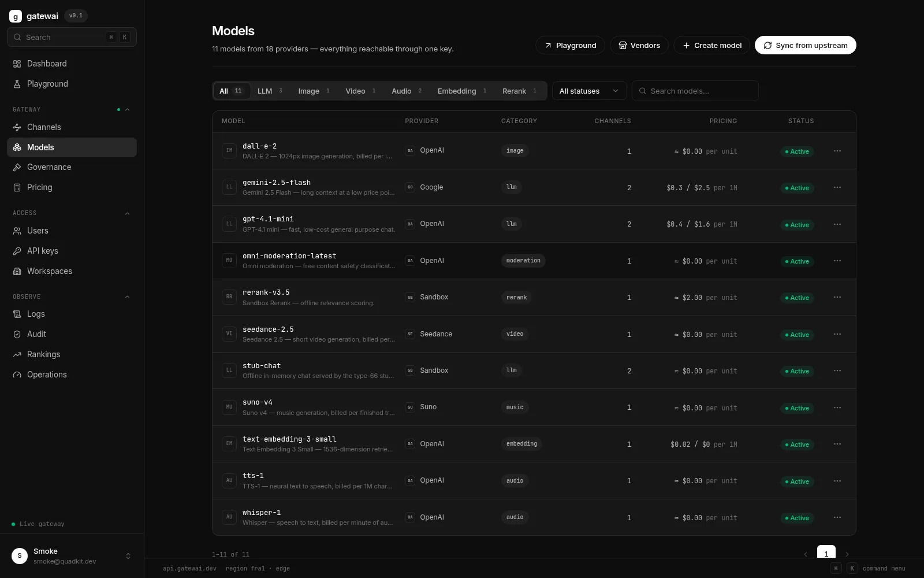Click the Playground header button
This screenshot has height=578, width=924.
(x=570, y=45)
